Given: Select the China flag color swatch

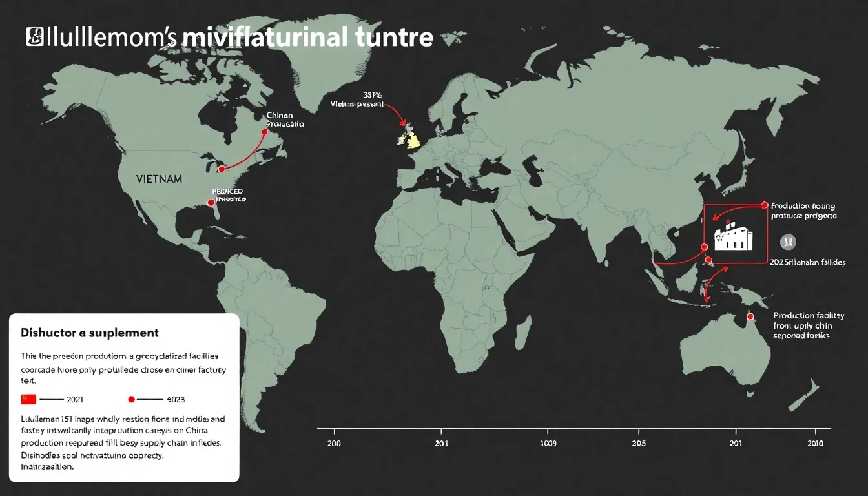Looking at the screenshot, I should pos(28,398).
